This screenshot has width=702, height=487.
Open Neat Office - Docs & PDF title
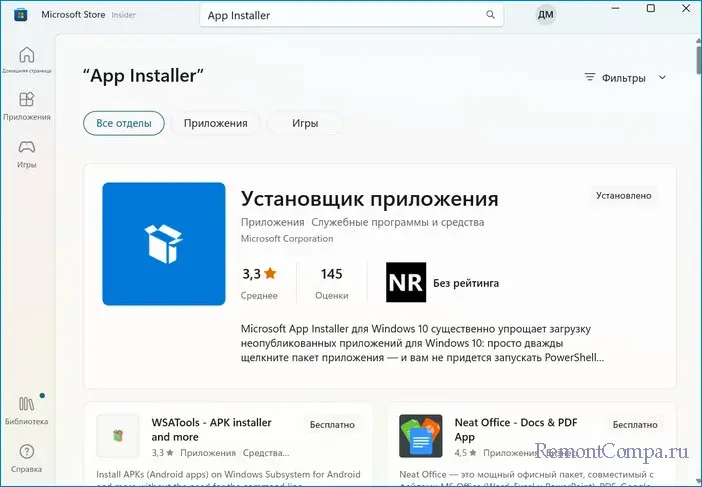516,429
